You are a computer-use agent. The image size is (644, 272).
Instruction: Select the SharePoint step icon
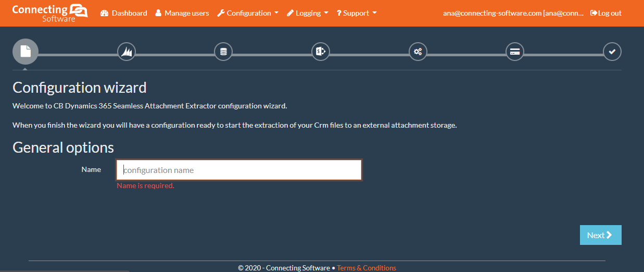click(x=321, y=52)
